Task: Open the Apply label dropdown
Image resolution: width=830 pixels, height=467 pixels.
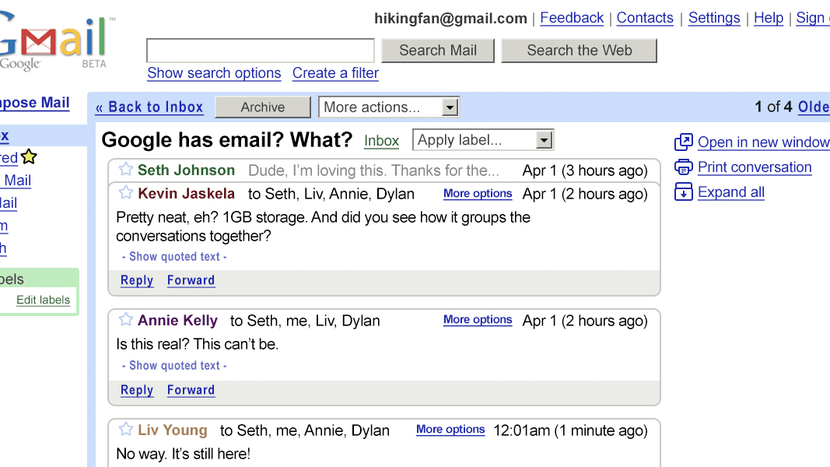Action: (x=483, y=140)
